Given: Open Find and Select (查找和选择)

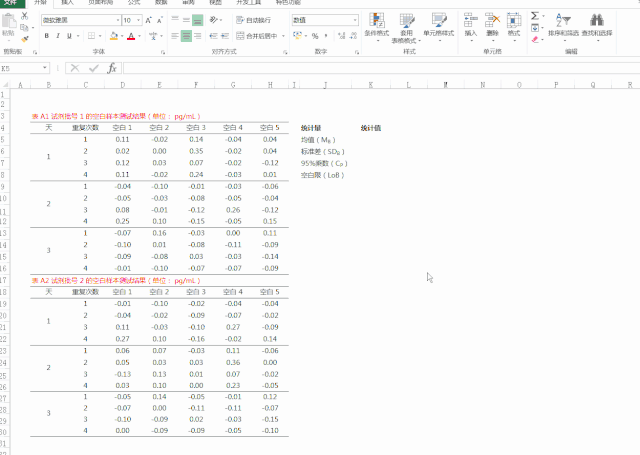Looking at the screenshot, I should [595, 24].
